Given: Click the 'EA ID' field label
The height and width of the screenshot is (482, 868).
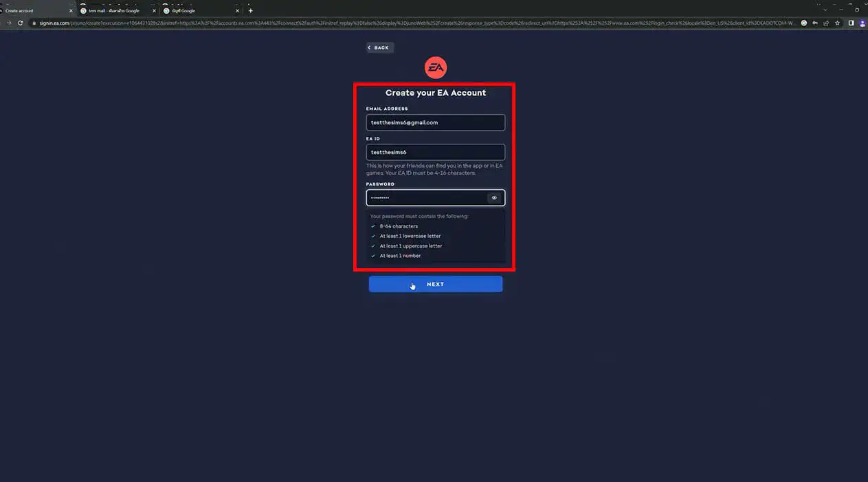Looking at the screenshot, I should (373, 139).
